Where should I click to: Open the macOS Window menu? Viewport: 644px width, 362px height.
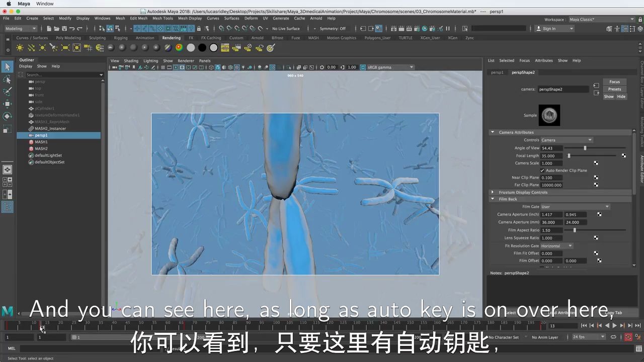(45, 4)
